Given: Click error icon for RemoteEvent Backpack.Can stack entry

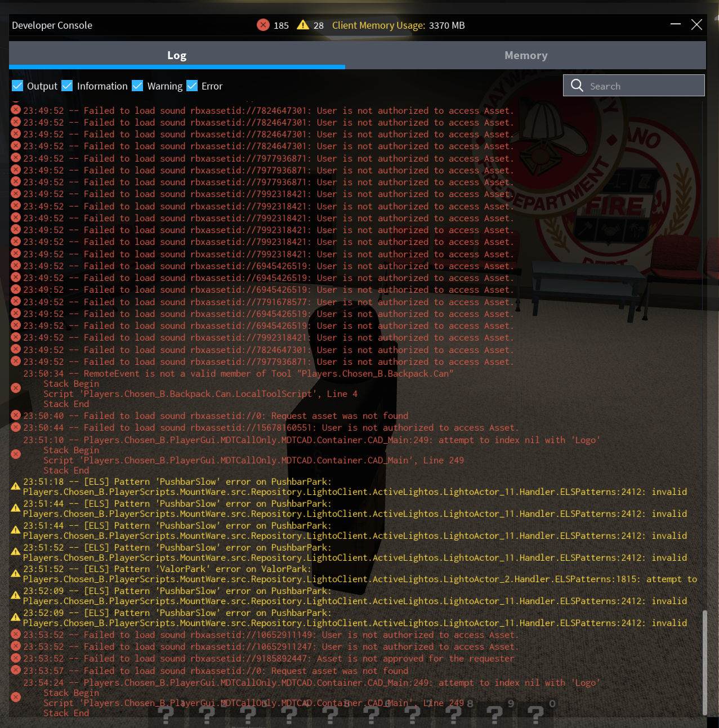Looking at the screenshot, I should (x=16, y=388).
